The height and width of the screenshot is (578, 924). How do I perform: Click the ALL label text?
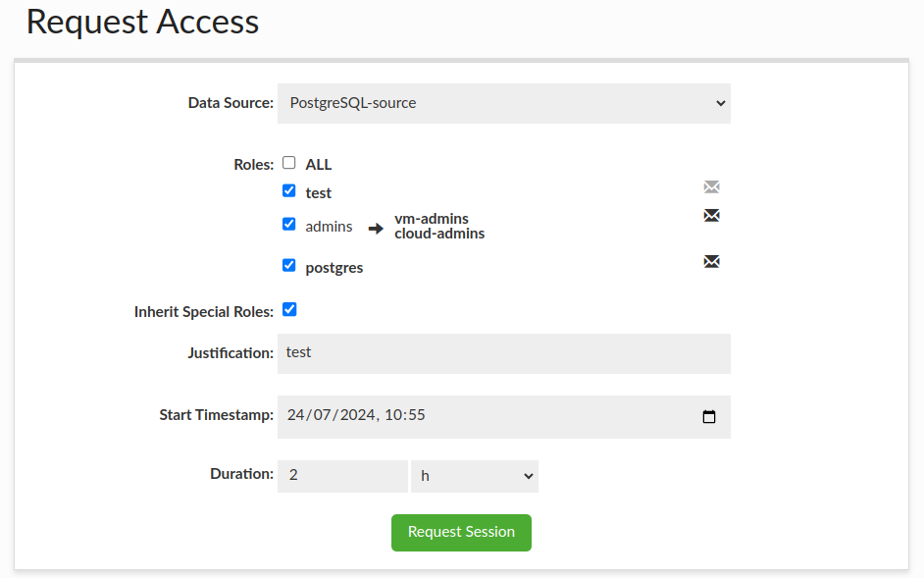pyautogui.click(x=319, y=165)
